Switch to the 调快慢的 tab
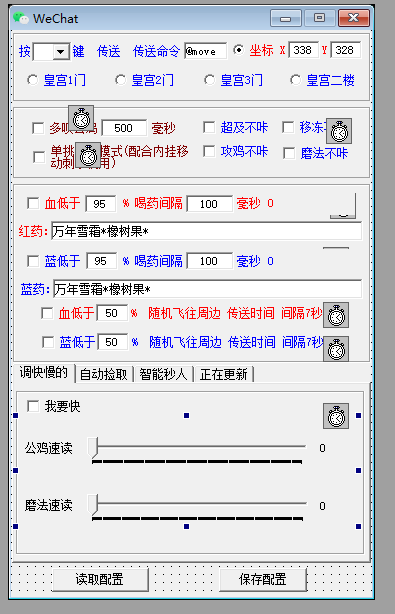Screen dimensions: 395x614 pos(44,372)
